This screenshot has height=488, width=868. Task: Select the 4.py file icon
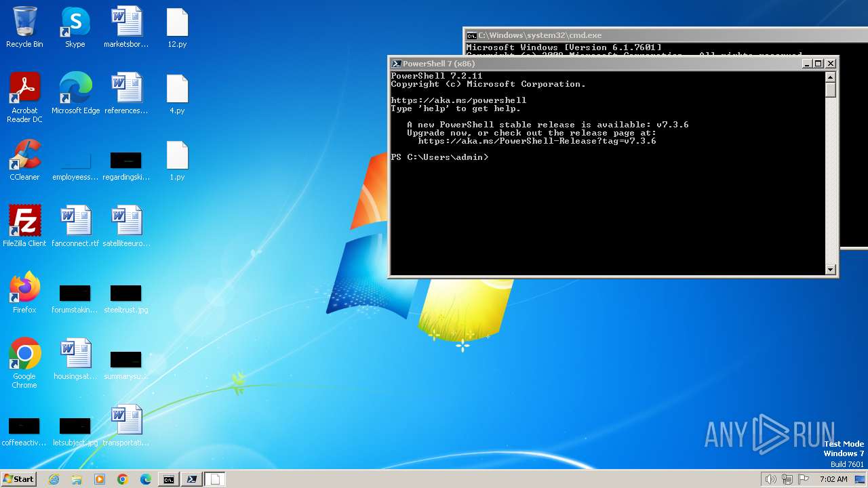(177, 94)
